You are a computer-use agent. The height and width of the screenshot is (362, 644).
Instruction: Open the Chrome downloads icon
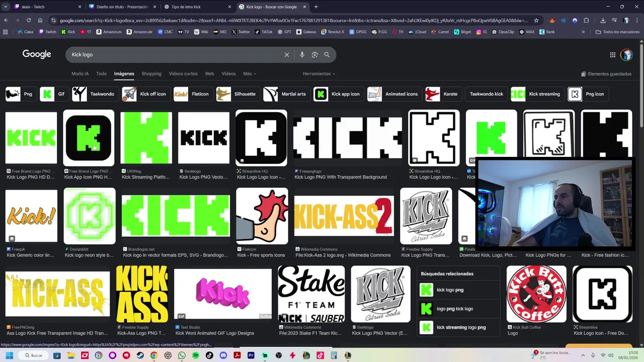(x=603, y=21)
